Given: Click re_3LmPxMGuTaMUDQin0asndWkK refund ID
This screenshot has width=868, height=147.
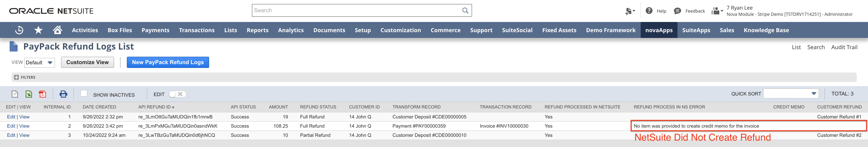Looking at the screenshot, I should pyautogui.click(x=177, y=126).
